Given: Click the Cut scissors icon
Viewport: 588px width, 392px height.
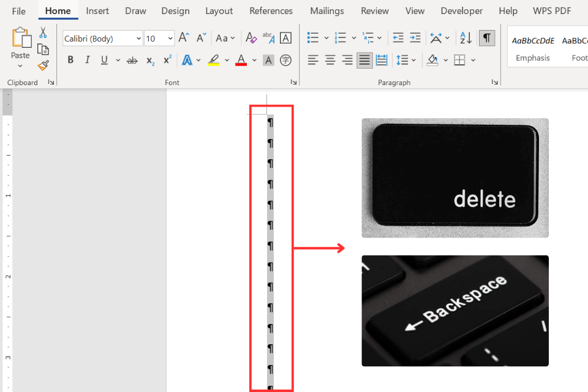Looking at the screenshot, I should (43, 32).
